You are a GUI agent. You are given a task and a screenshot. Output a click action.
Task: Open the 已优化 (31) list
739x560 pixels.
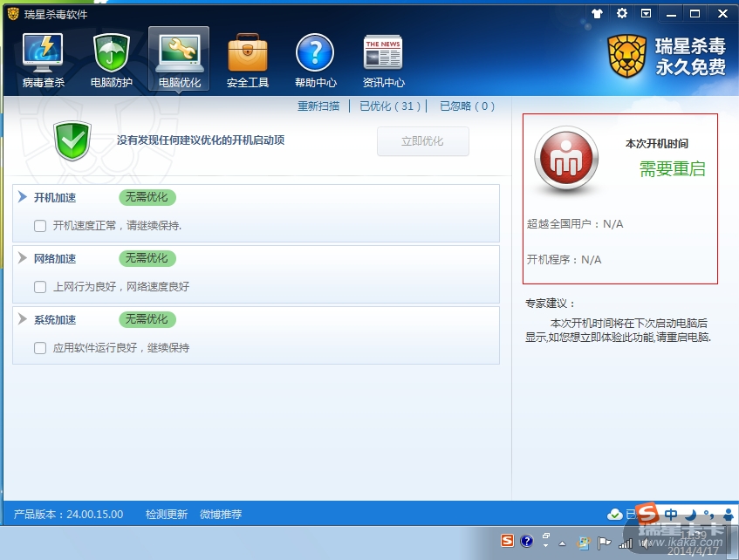tap(390, 106)
